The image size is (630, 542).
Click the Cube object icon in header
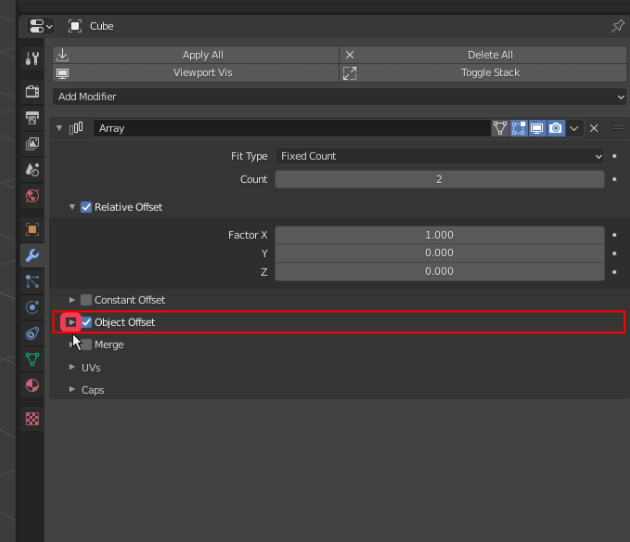click(75, 27)
